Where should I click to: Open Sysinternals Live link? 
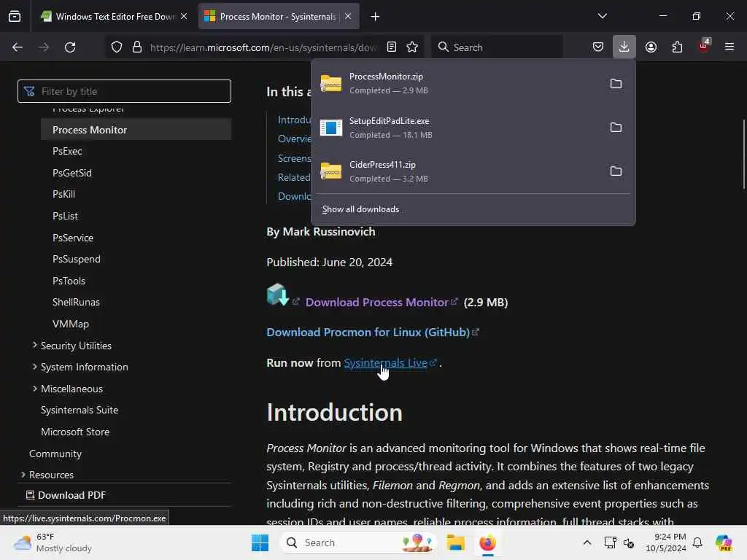click(386, 363)
